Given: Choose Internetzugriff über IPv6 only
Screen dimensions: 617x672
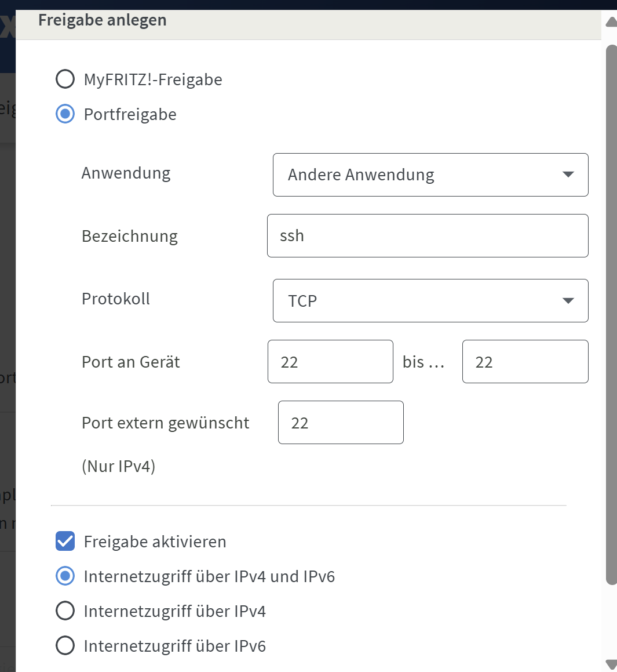Looking at the screenshot, I should [x=65, y=646].
